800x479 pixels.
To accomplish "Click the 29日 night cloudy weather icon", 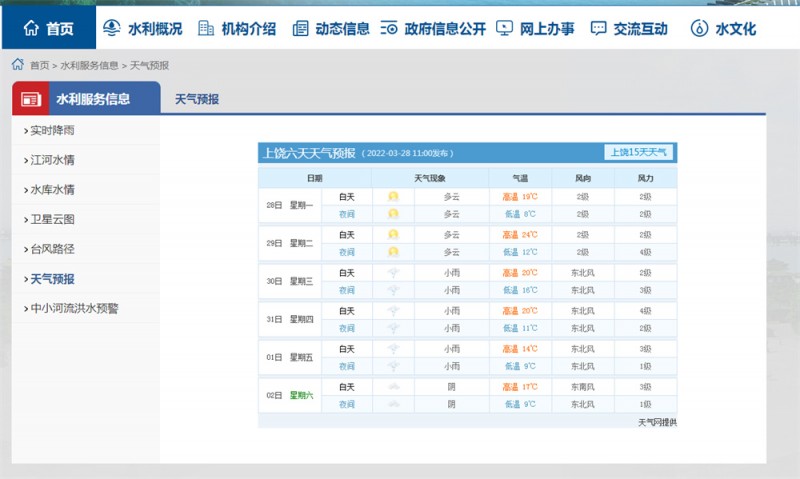I will (x=393, y=252).
